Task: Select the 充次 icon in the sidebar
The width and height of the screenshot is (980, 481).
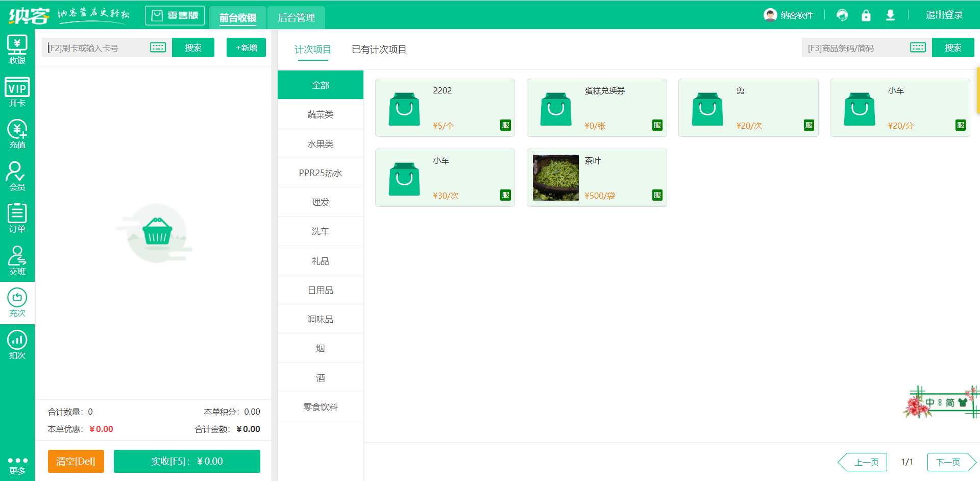Action: 17,303
